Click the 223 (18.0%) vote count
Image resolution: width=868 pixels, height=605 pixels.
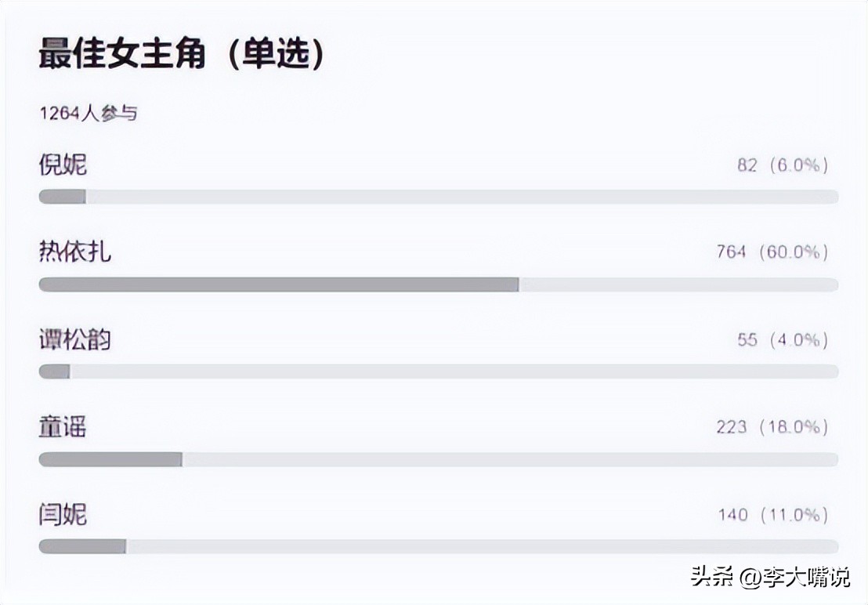coord(772,427)
